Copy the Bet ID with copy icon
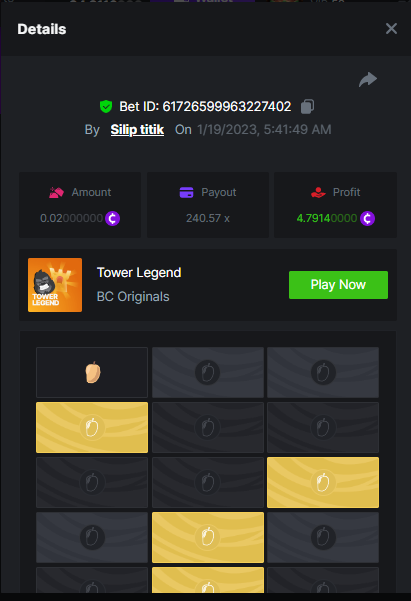This screenshot has width=411, height=601. [x=307, y=106]
